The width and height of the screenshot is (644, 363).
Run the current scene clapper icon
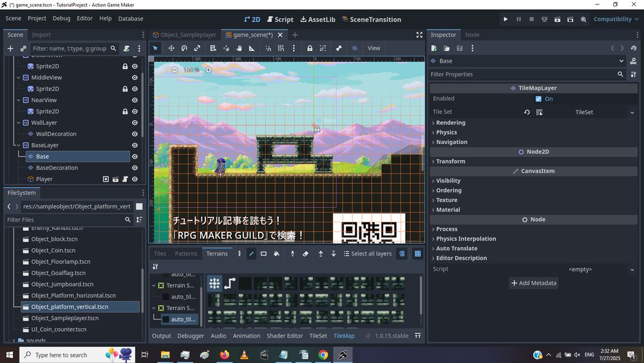pos(557,19)
